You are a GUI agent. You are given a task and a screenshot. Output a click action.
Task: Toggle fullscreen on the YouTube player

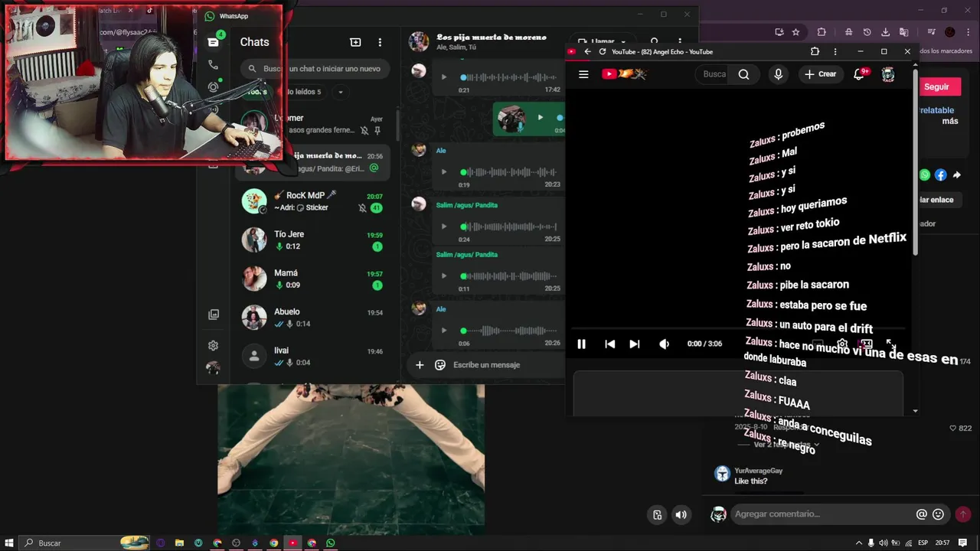coord(890,344)
